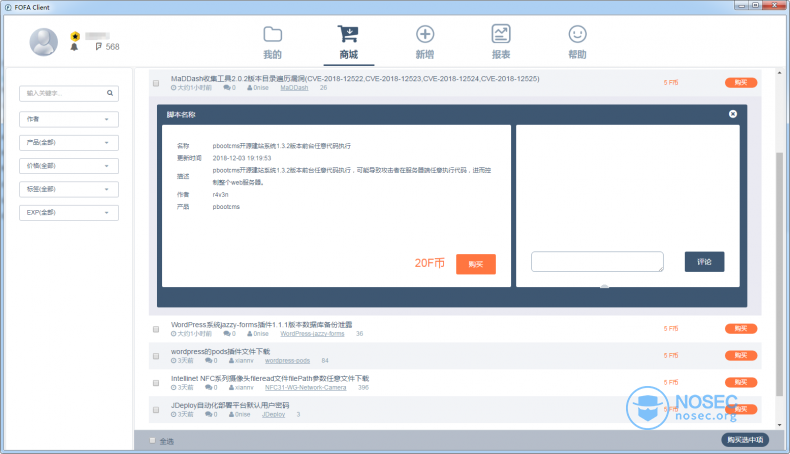
Task: Click the user avatar picture
Action: (44, 42)
